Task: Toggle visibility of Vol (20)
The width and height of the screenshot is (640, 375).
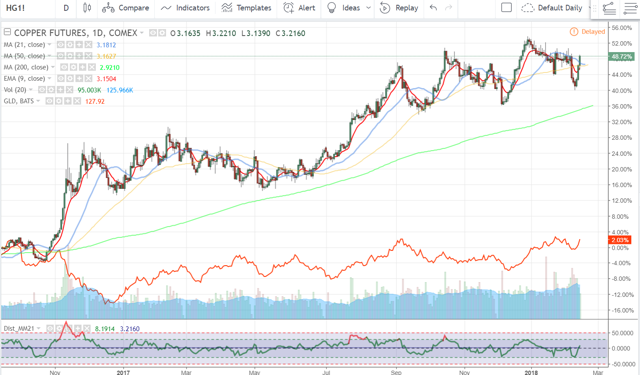Action: tap(42, 90)
